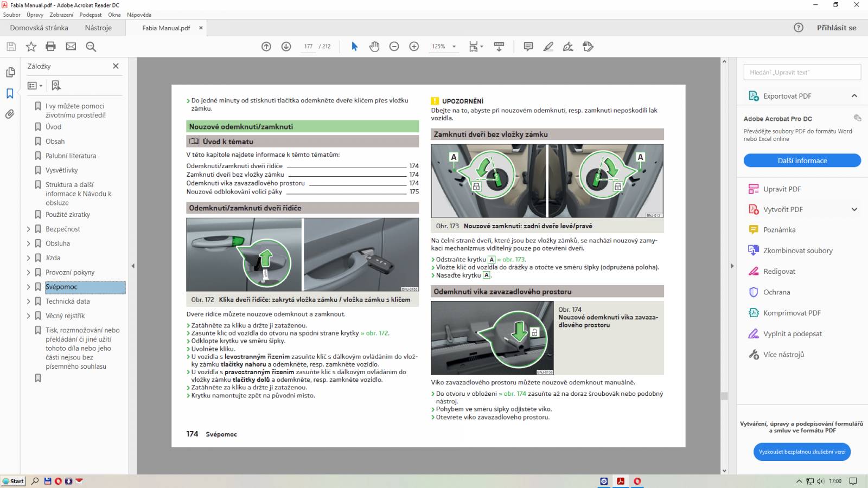Viewport: 868px width, 488px height.
Task: Go to next page arrow
Action: [x=286, y=47]
